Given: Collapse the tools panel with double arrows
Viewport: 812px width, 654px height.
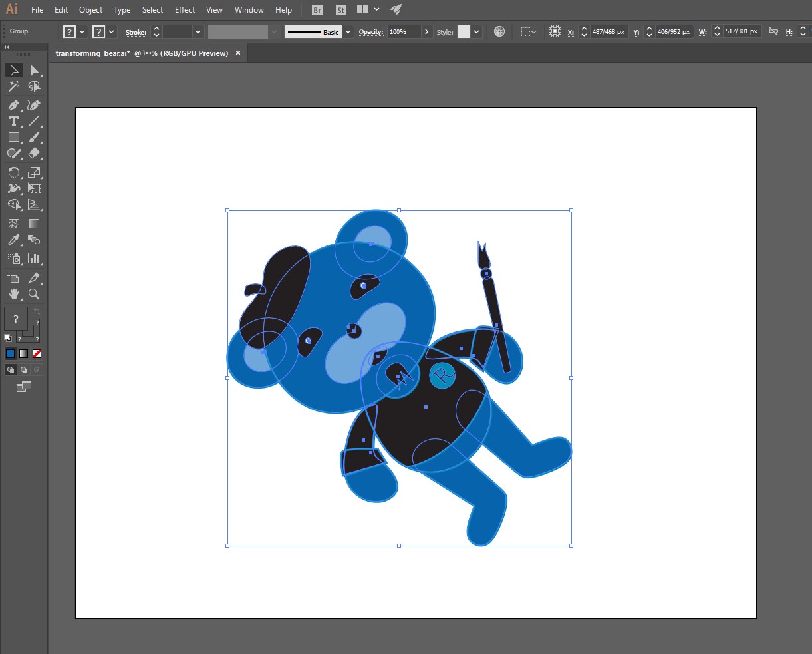Looking at the screenshot, I should tap(7, 47).
